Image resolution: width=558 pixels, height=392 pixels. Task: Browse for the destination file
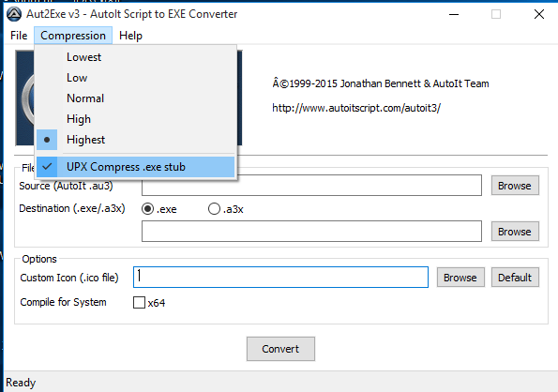(515, 232)
